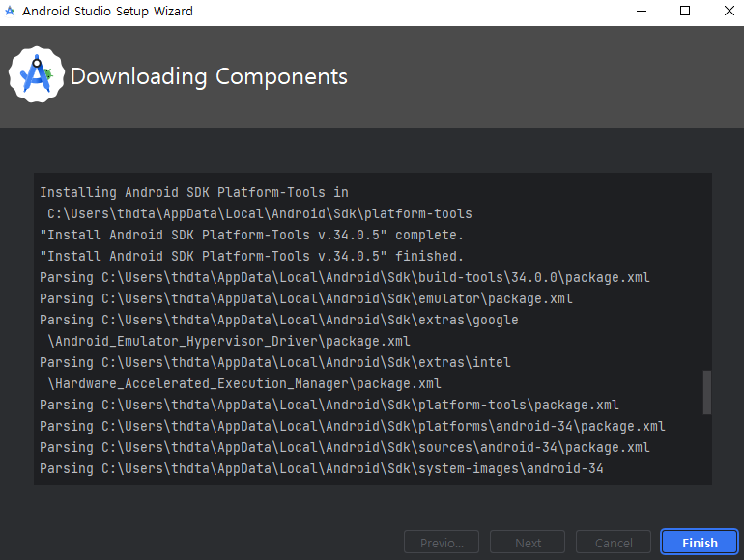
Task: Click the Platform-Tools v.34.0.5 finished line
Action: tap(251, 257)
